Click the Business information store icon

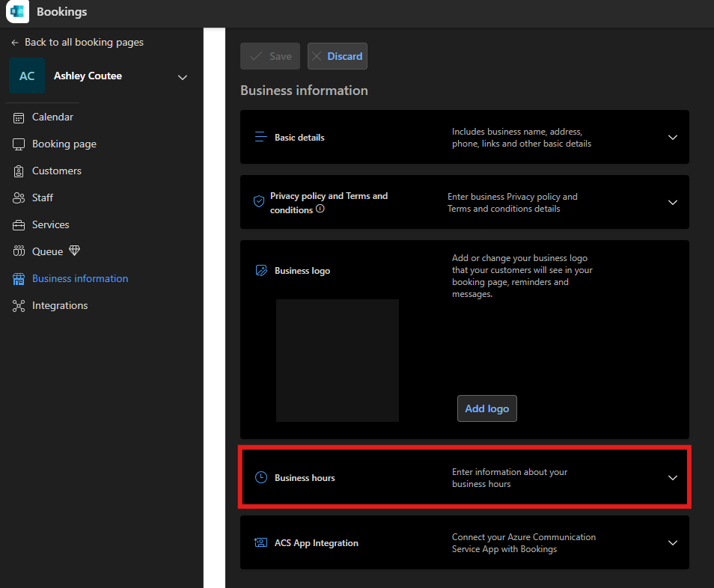[19, 279]
